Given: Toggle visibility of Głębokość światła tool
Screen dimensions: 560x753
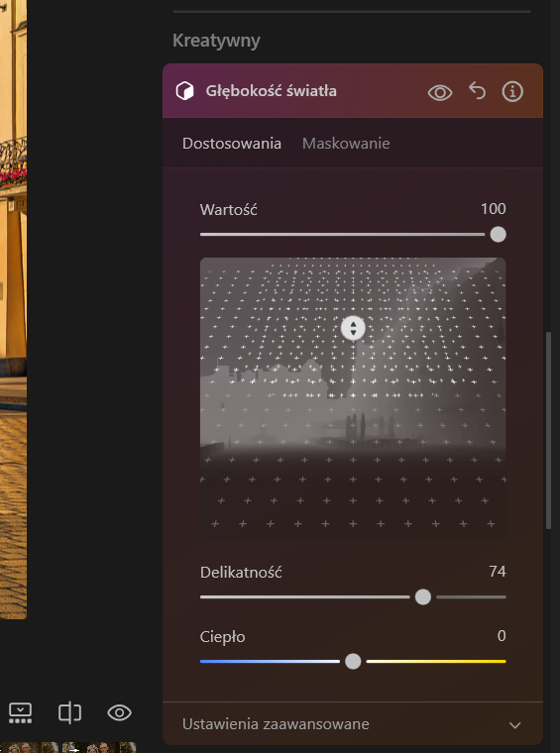Looking at the screenshot, I should (440, 92).
